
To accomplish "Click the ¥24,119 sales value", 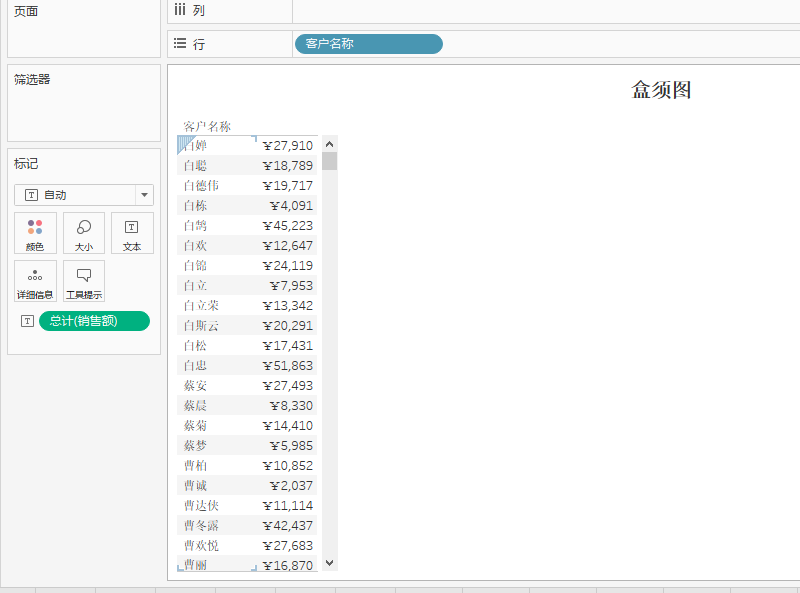I will 288,266.
